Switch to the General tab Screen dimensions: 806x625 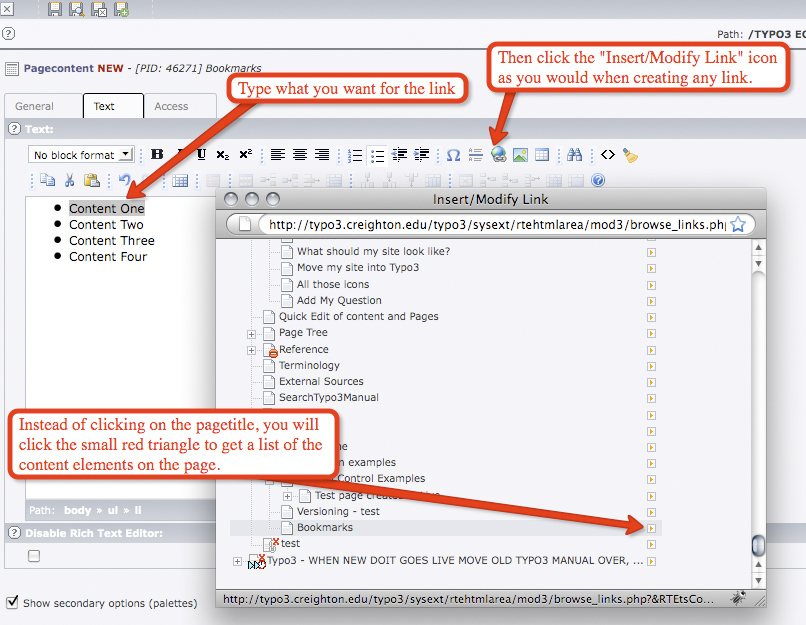tap(35, 106)
